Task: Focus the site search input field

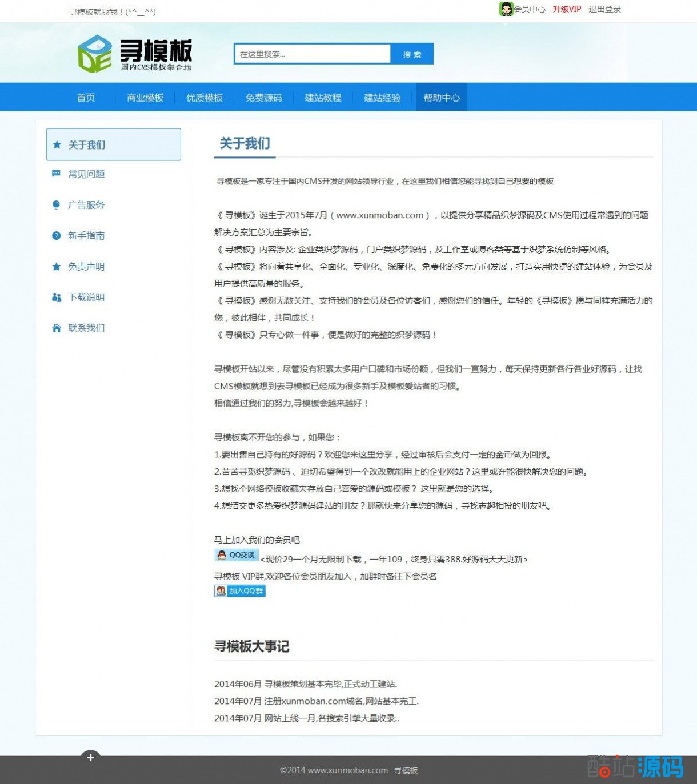Action: click(x=312, y=54)
